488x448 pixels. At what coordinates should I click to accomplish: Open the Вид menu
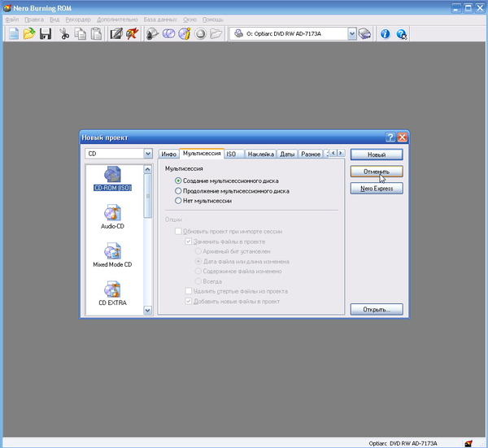54,20
